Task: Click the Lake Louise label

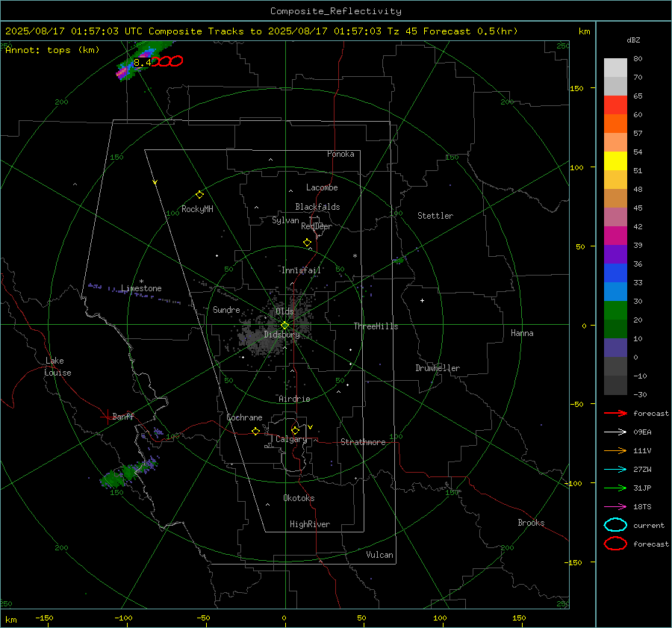Action: (57, 367)
